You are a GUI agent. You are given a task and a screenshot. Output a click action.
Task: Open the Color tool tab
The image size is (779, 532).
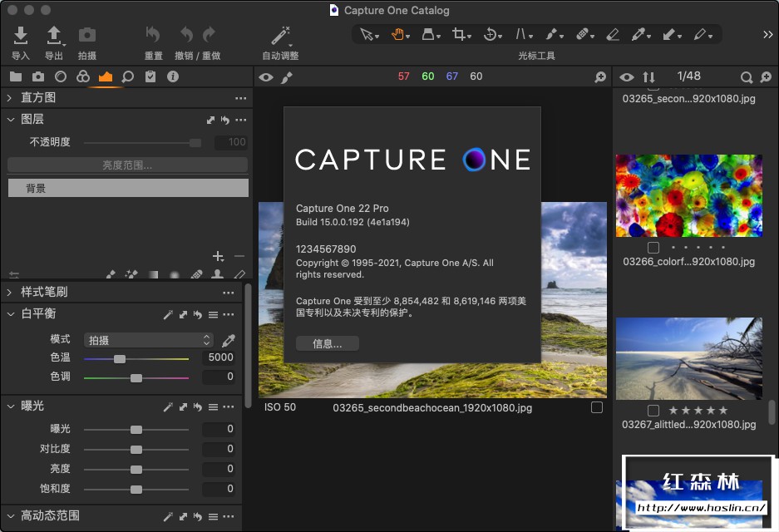pyautogui.click(x=82, y=76)
